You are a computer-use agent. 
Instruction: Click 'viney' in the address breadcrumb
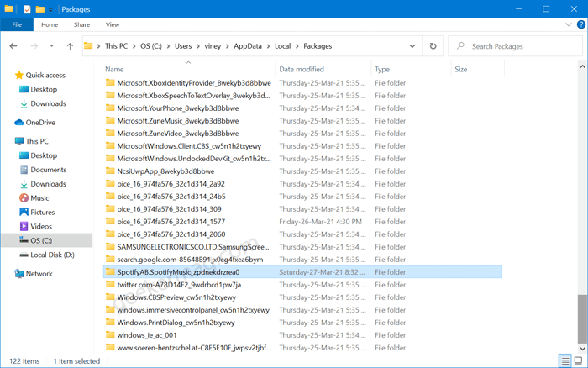213,46
